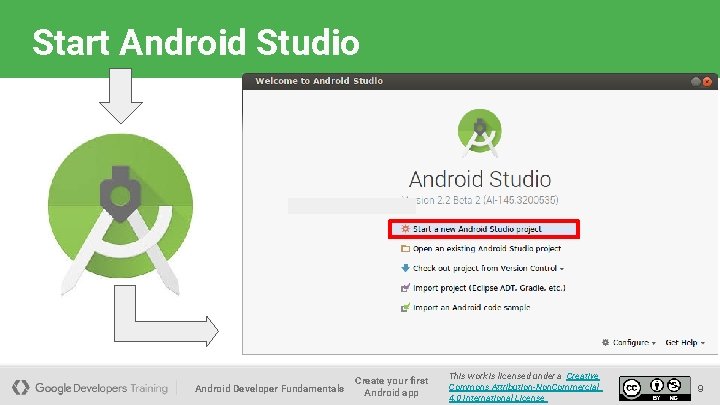Click the code sample import icon

405,307
